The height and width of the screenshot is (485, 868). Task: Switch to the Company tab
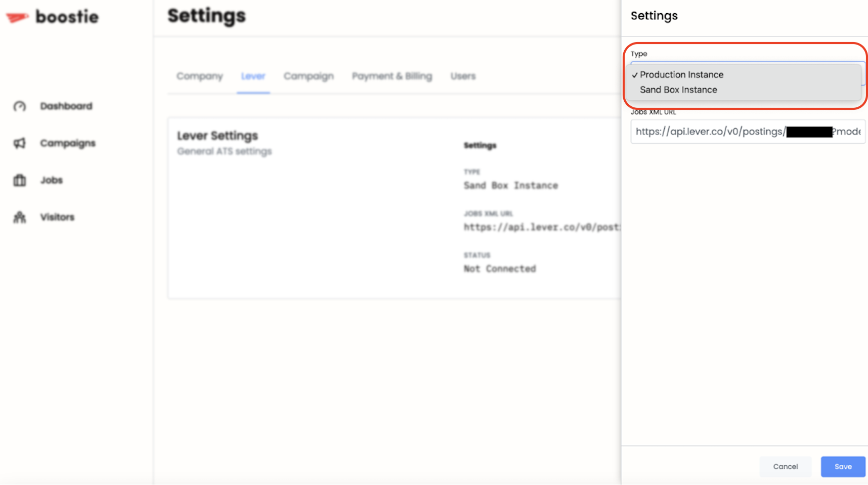click(199, 76)
